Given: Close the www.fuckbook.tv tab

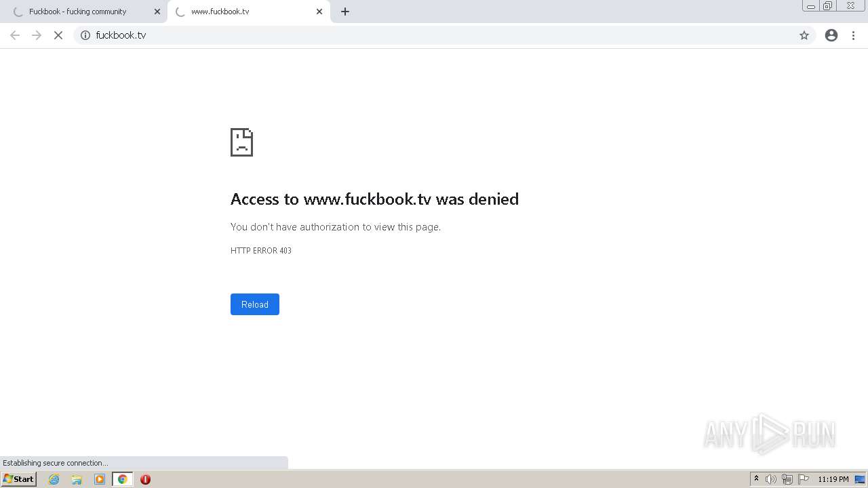Looking at the screenshot, I should click(319, 12).
